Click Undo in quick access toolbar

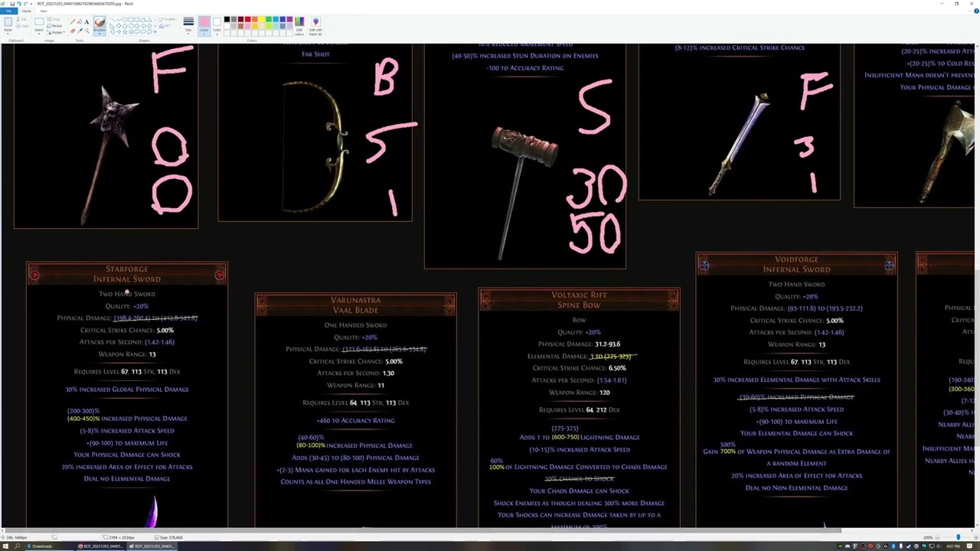point(19,4)
